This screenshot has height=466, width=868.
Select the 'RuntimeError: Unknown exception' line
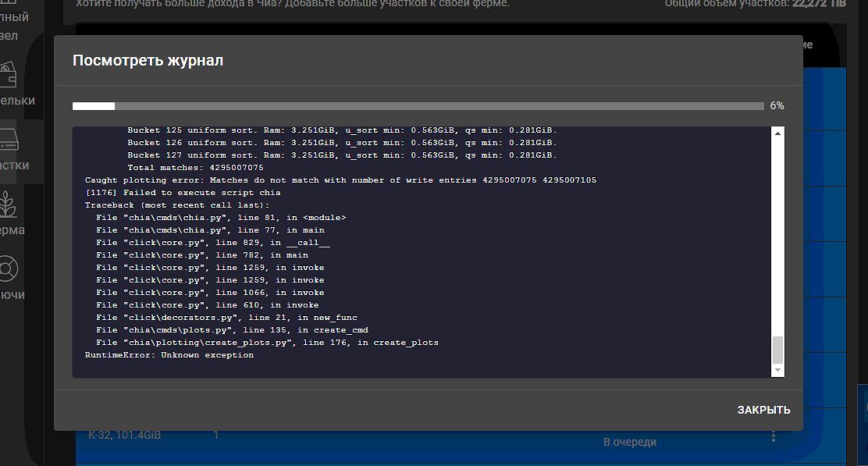[169, 355]
